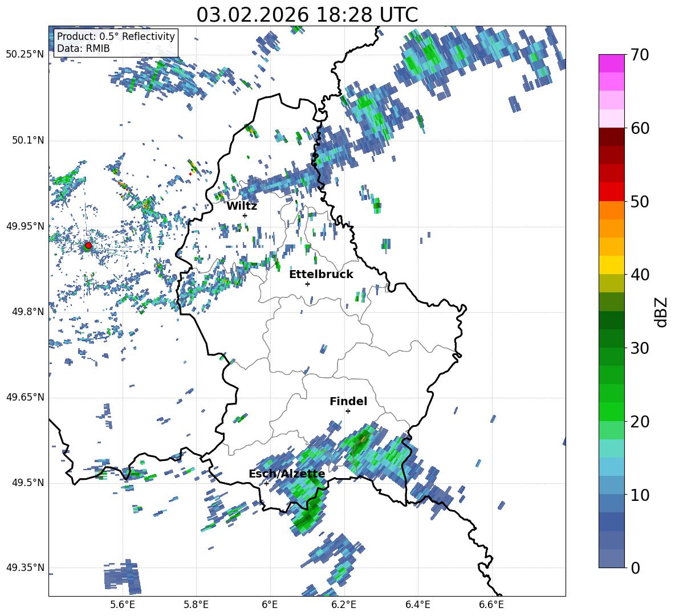The height and width of the screenshot is (616, 675).
Task: Click the 6.2°E longitude label
Action: (x=344, y=605)
